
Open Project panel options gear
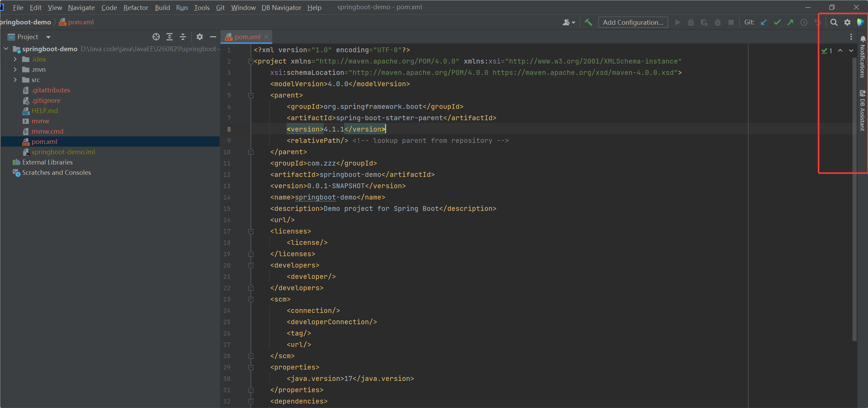coord(200,37)
